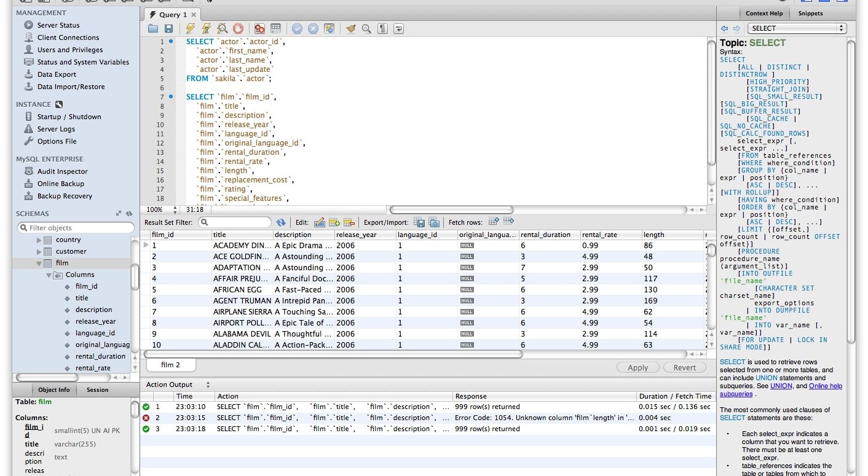Open the Explain query plan icon
Screen dimensions: 868x476
(222, 28)
